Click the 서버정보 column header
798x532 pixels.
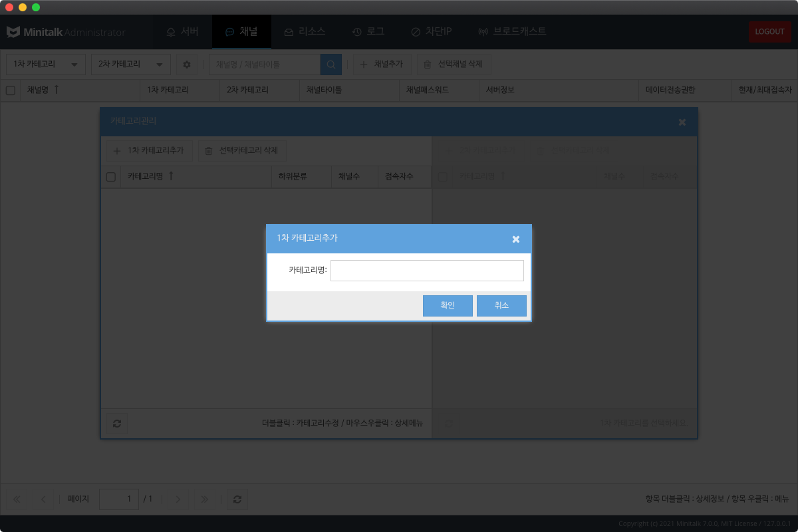(559, 90)
